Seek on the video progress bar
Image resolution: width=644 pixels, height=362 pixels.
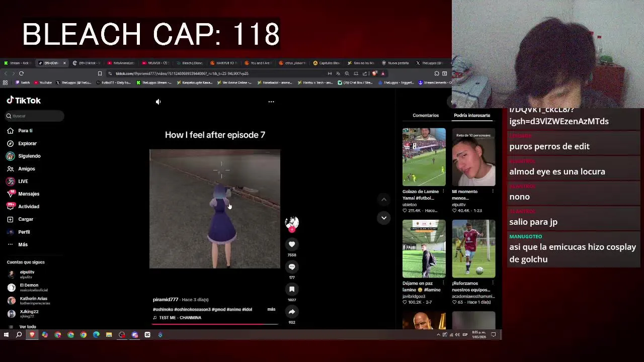[215, 324]
